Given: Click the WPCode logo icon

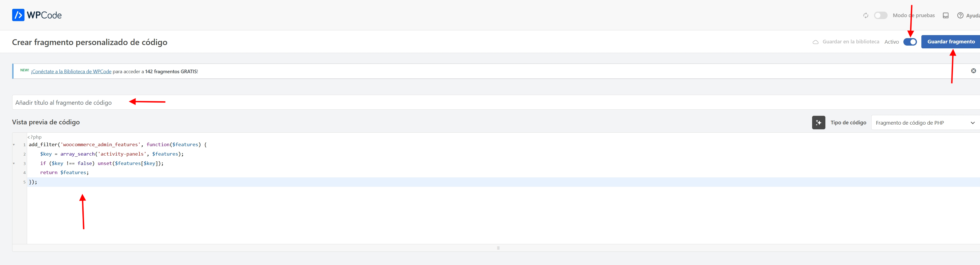Looking at the screenshot, I should 18,15.
